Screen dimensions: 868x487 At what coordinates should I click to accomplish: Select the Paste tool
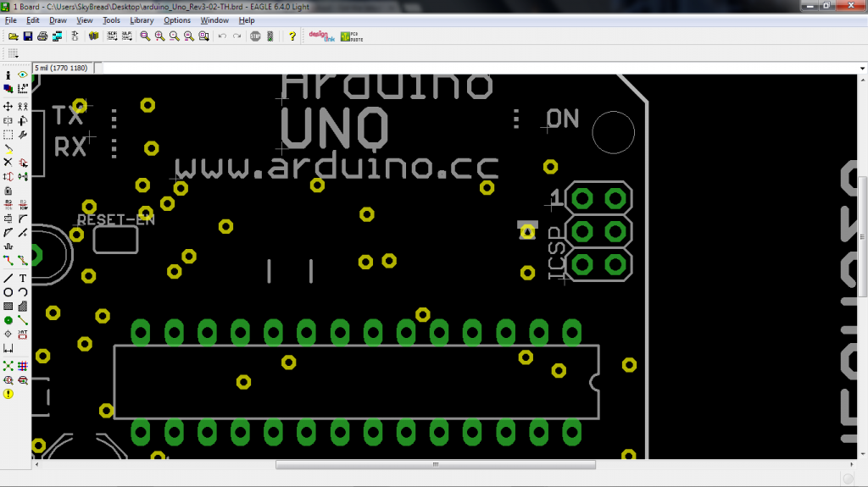[8, 149]
